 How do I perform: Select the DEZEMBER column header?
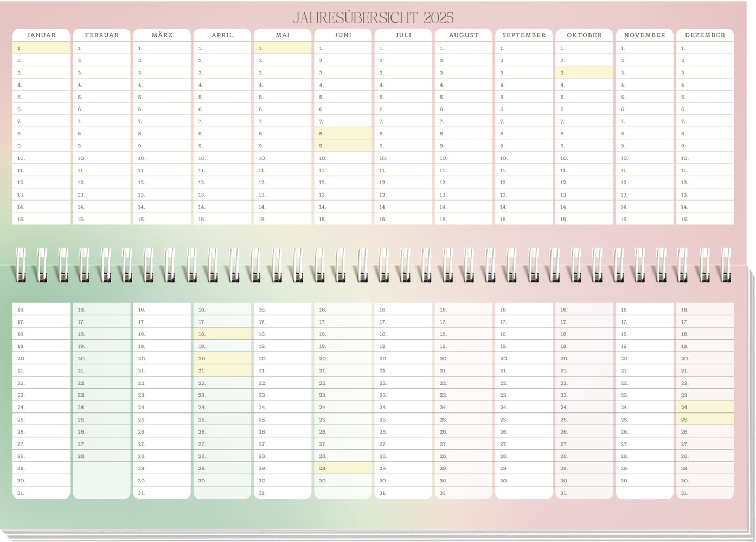point(705,35)
